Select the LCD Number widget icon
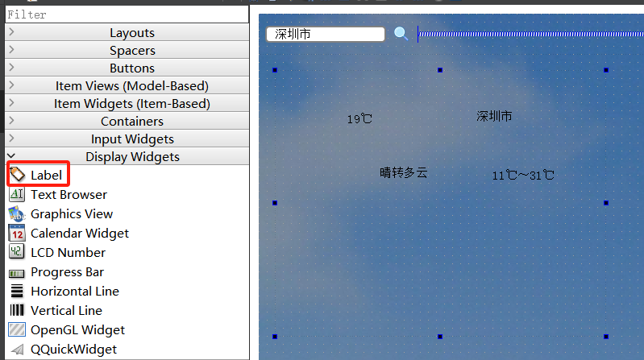644x360 pixels. [17, 251]
